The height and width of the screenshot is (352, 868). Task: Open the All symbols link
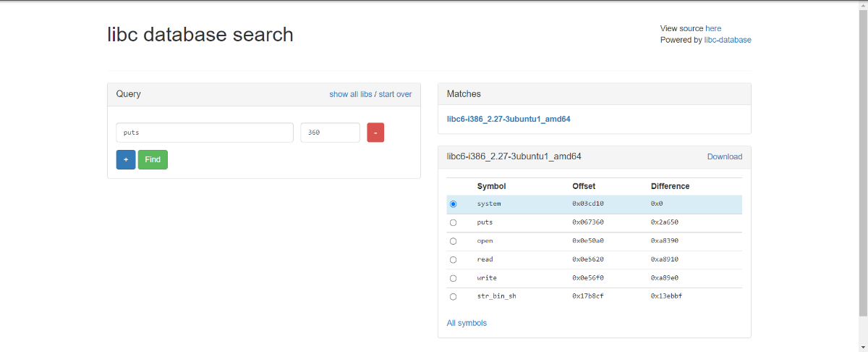(467, 323)
